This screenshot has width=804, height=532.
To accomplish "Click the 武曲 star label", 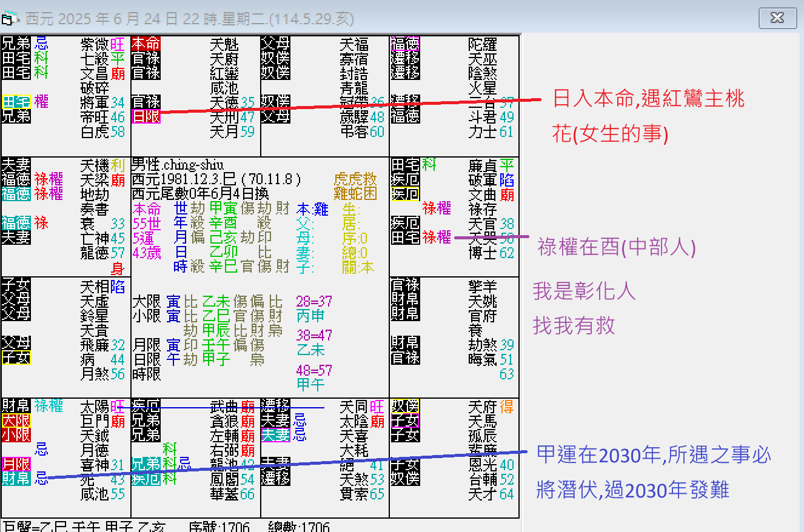I will pos(224,406).
